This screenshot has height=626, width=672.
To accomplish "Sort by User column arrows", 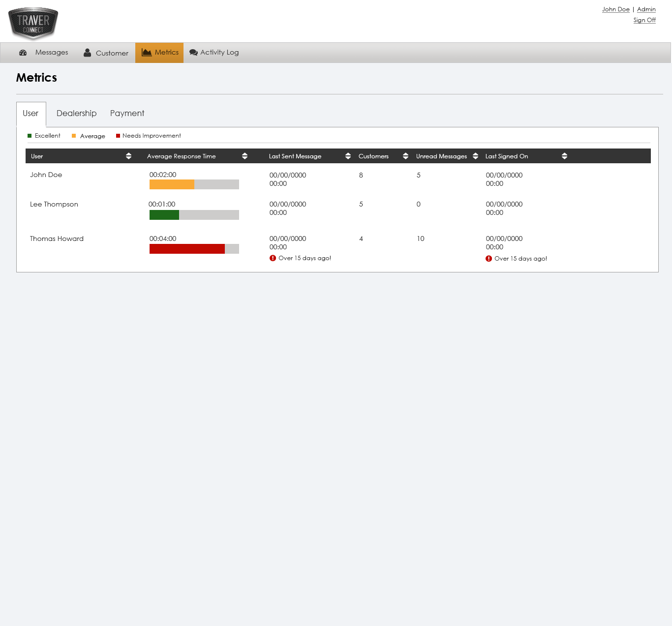I will [128, 156].
